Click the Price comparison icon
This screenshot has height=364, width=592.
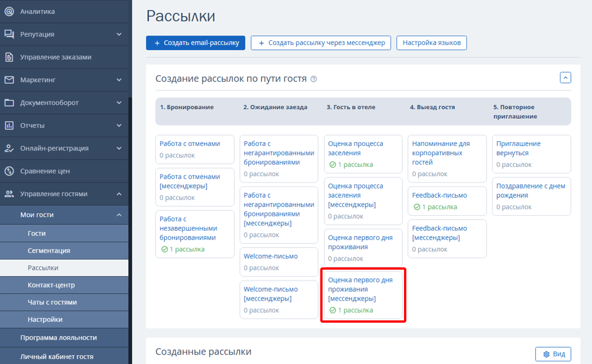click(x=9, y=171)
